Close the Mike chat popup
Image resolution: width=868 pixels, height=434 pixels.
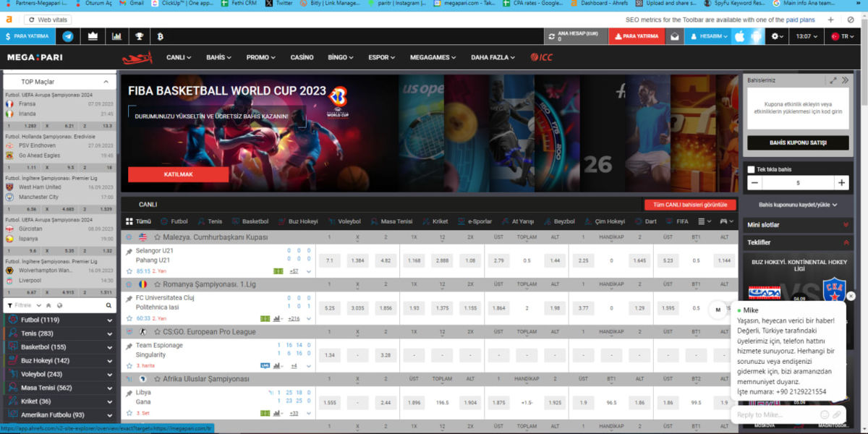851,296
